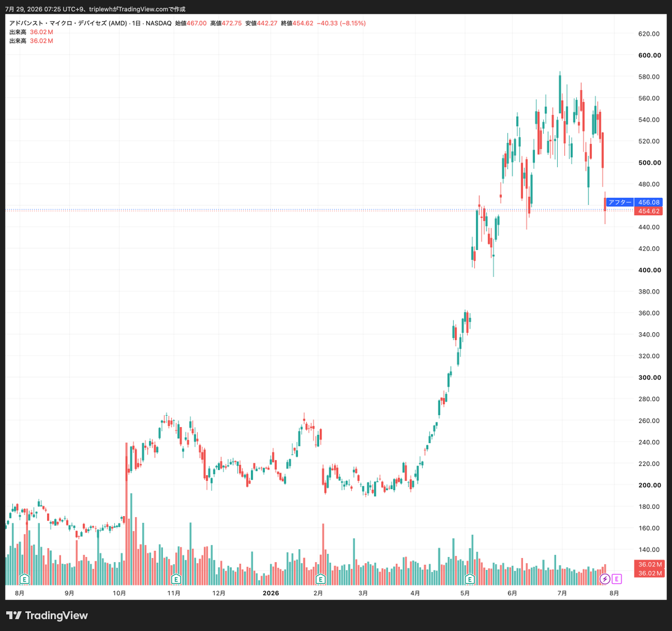Image resolution: width=672 pixels, height=631 pixels.
Task: Click the 140.00 price axis label
Action: pos(650,550)
